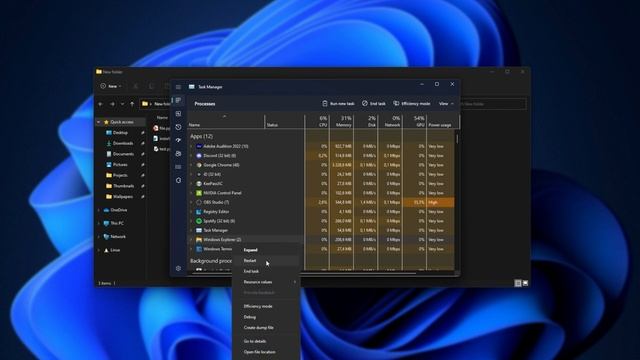
Task: Switch File Explorer to large thumbnails view icon
Action: (x=525, y=283)
